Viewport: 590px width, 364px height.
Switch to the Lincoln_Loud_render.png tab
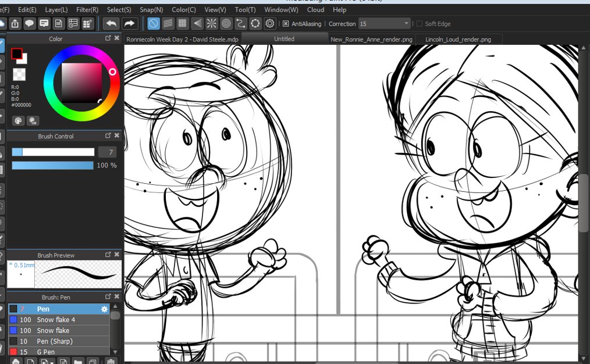point(459,39)
